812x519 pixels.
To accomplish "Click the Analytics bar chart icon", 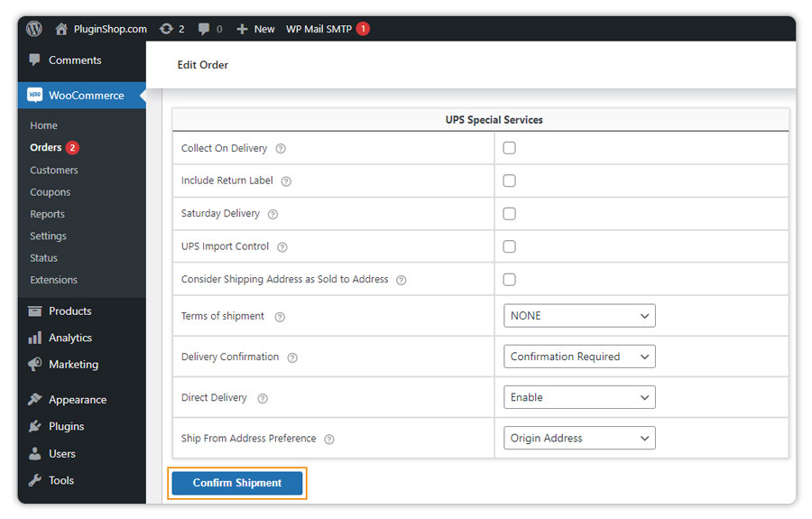I will point(34,338).
